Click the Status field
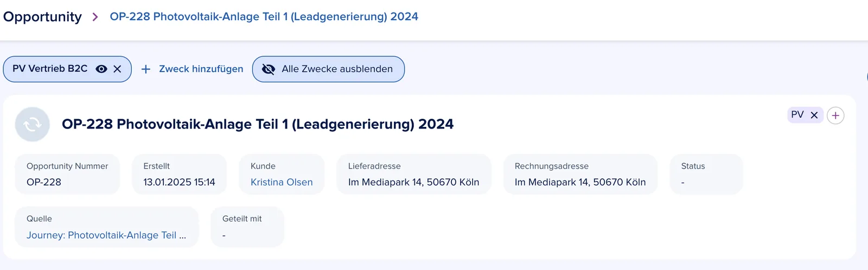Screen dimensions: 868x270 tap(706, 174)
